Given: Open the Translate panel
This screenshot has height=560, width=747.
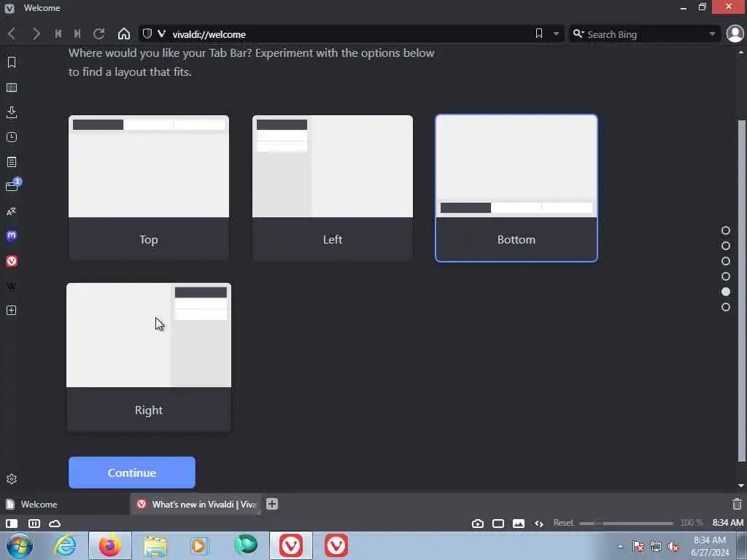Looking at the screenshot, I should [12, 211].
